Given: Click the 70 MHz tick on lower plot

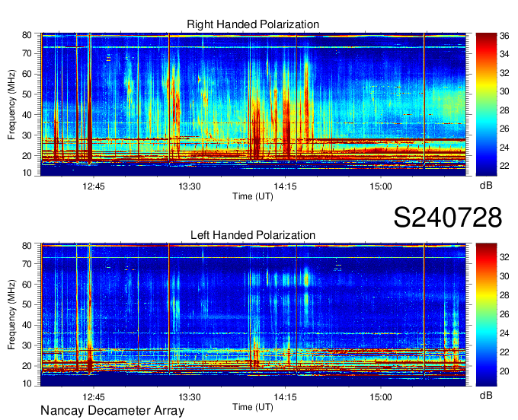Looking at the screenshot, I should [x=27, y=264].
